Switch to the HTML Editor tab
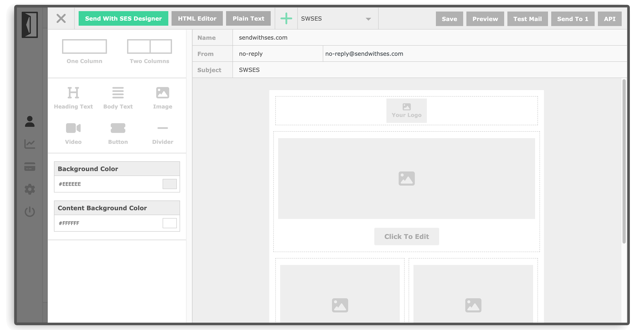 (x=197, y=18)
